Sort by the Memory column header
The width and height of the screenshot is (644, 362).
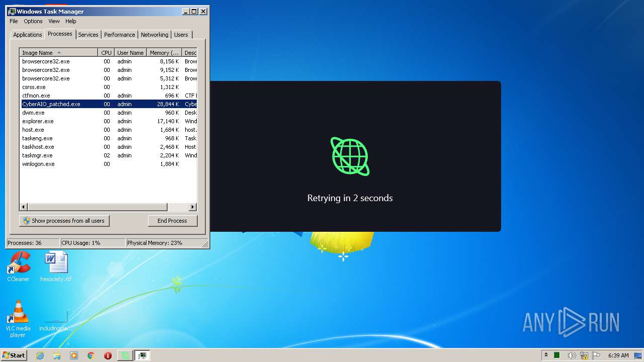164,53
